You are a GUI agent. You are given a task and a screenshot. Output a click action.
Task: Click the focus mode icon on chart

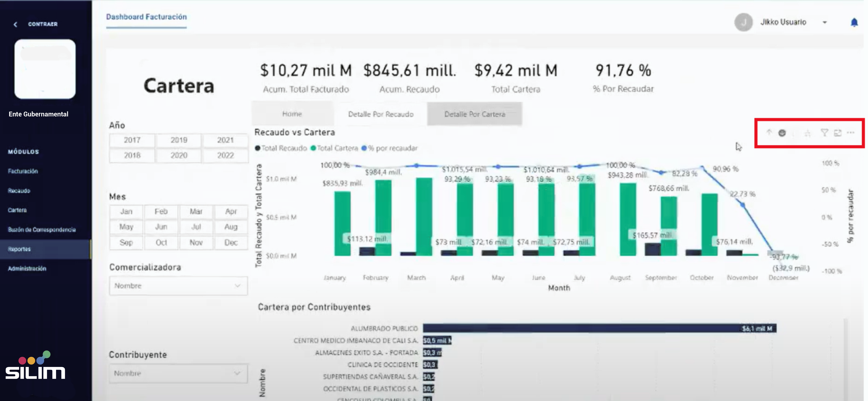pos(838,133)
